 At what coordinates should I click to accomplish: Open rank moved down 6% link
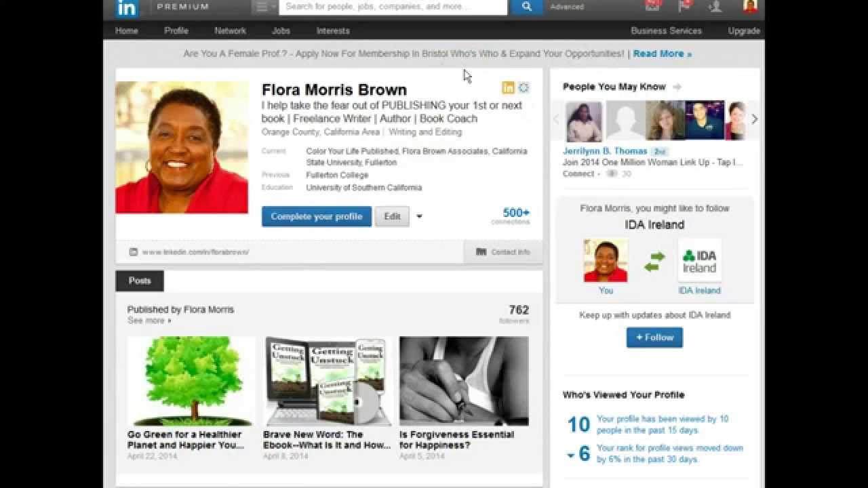pos(670,453)
